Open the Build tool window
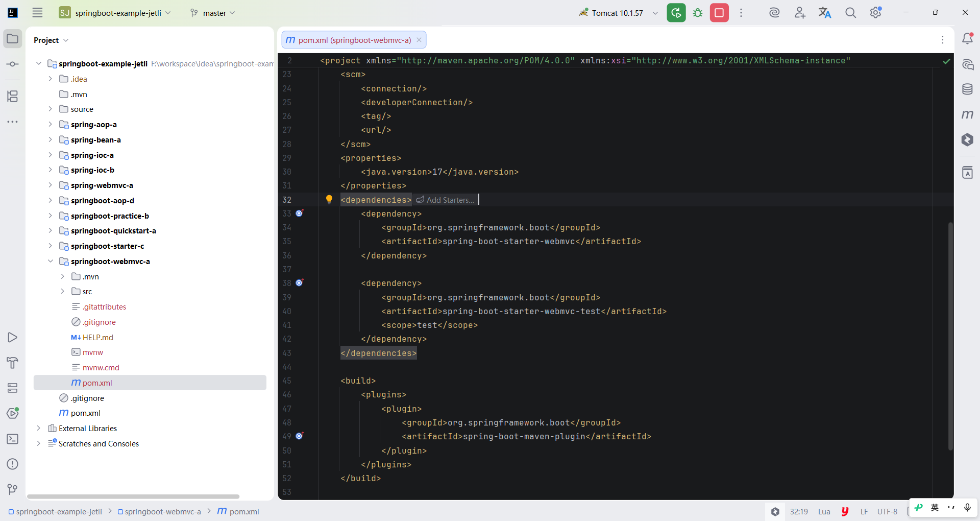The image size is (980, 521). pos(13,363)
